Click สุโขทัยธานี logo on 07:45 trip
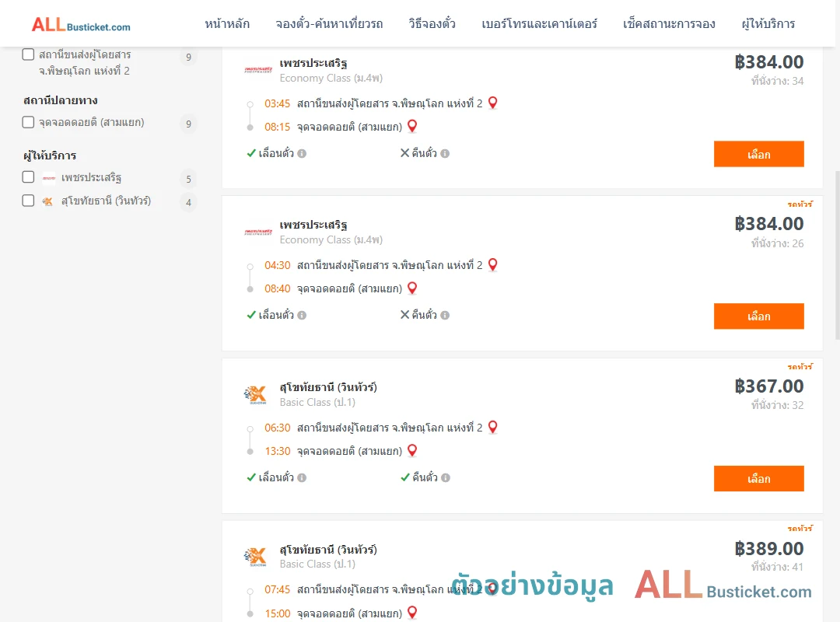 click(x=255, y=557)
